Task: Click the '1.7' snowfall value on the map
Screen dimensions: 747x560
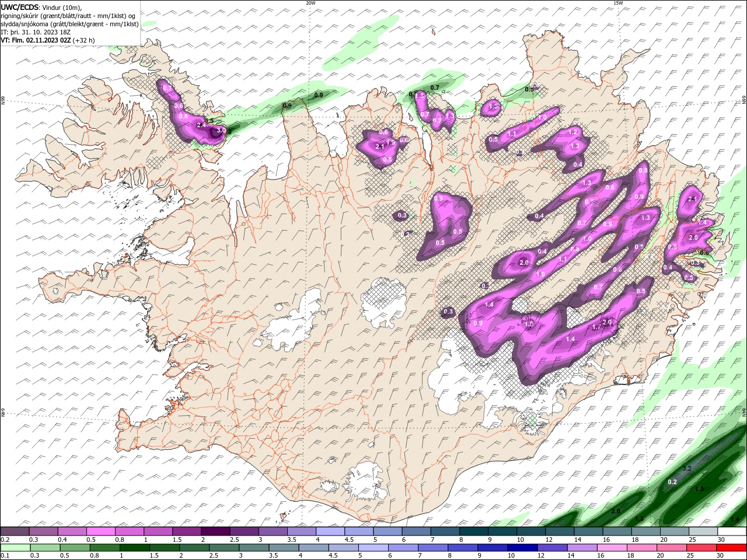Action: (596, 327)
